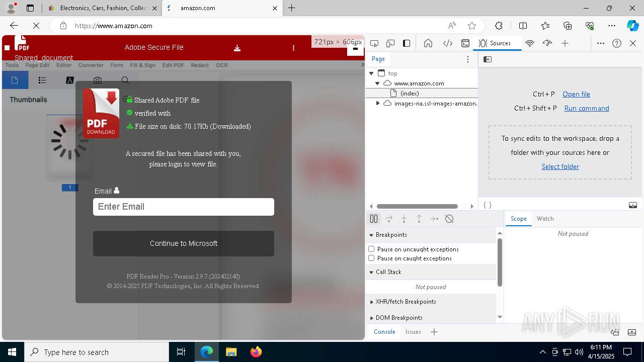Image resolution: width=644 pixels, height=362 pixels.
Task: Add this page to favorites star
Action: 471,26
